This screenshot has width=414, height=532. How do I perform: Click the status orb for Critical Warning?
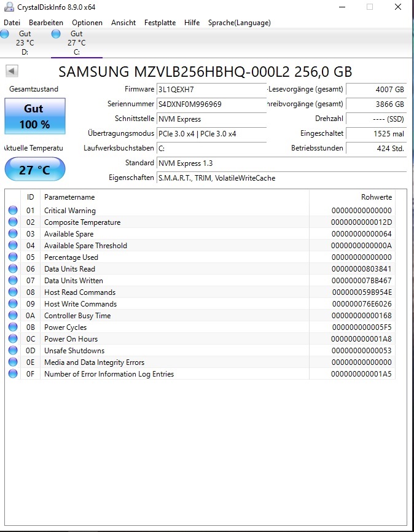[x=13, y=210]
